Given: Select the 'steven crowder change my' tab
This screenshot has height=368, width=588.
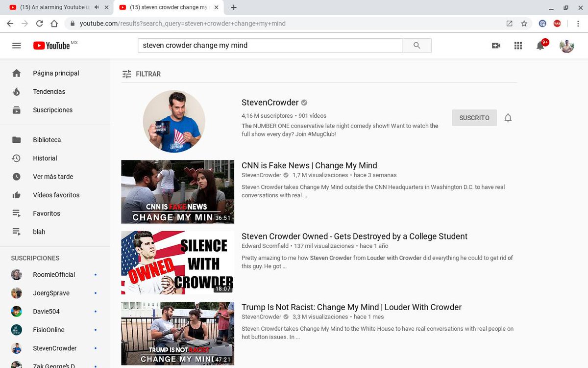Looking at the screenshot, I should 169,7.
